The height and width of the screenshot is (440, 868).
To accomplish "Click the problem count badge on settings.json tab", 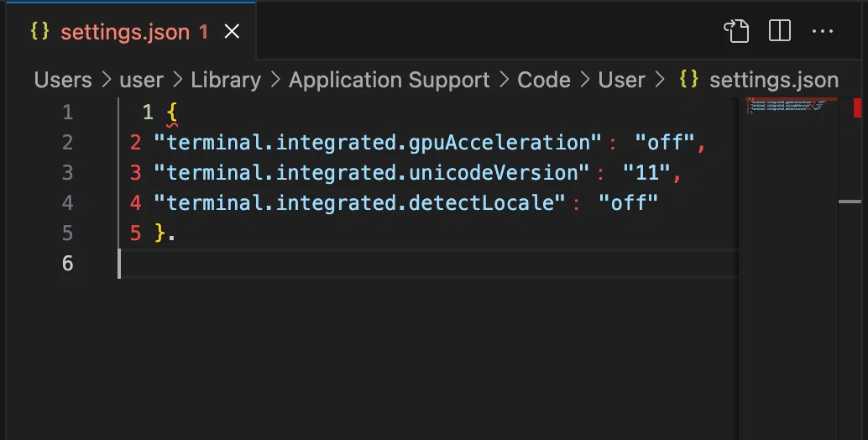I will [204, 32].
